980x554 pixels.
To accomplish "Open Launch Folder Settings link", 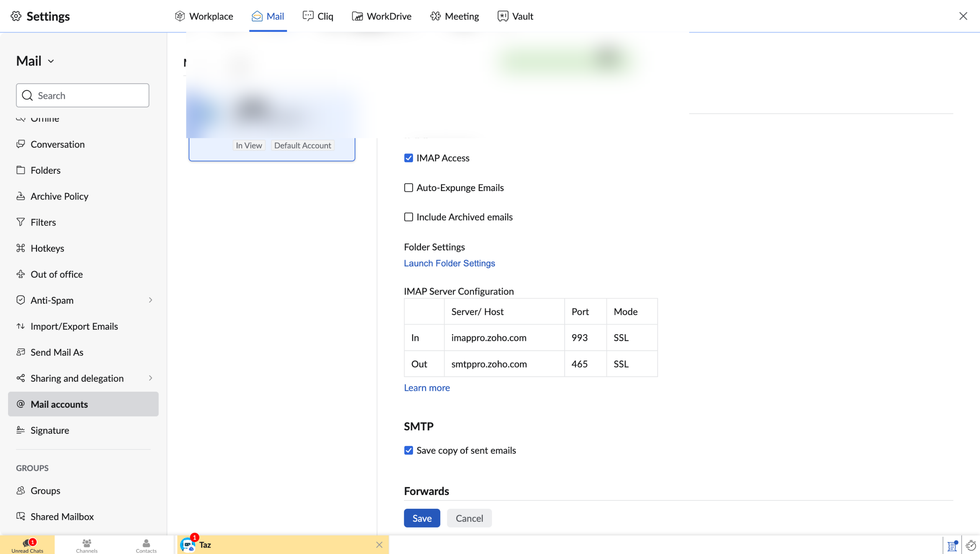I will point(449,263).
